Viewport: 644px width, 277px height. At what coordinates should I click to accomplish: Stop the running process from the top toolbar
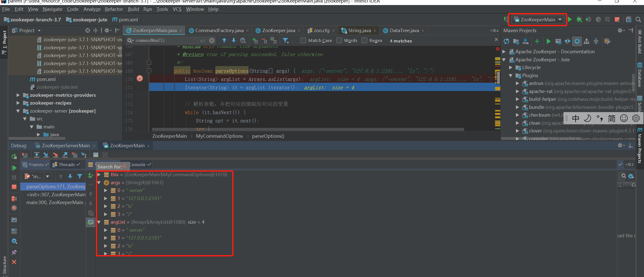coord(617,20)
